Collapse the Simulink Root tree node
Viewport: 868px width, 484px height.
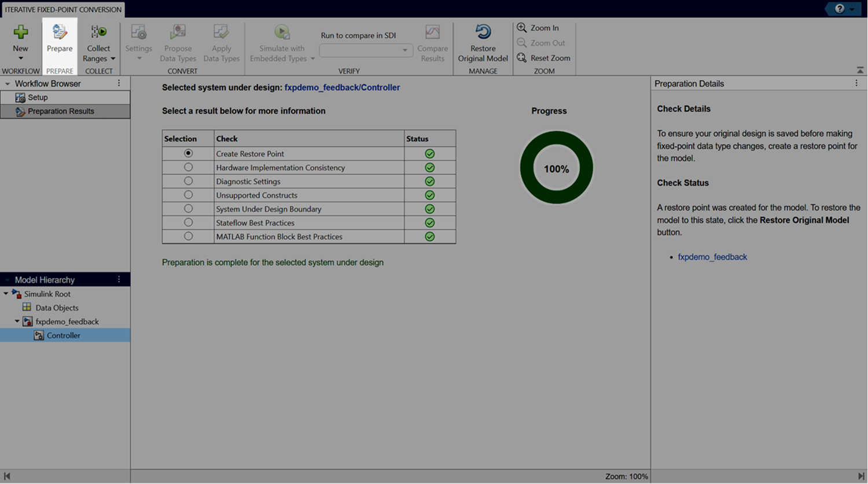tap(6, 294)
